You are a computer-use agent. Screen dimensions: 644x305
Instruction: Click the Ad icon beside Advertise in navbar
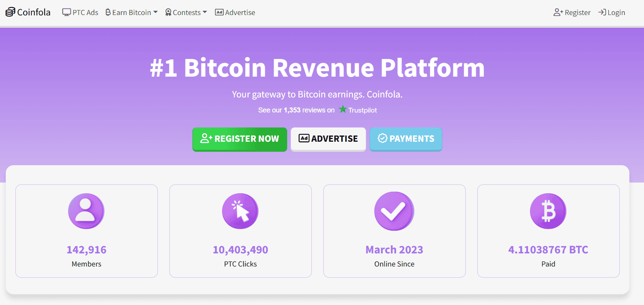click(x=219, y=12)
